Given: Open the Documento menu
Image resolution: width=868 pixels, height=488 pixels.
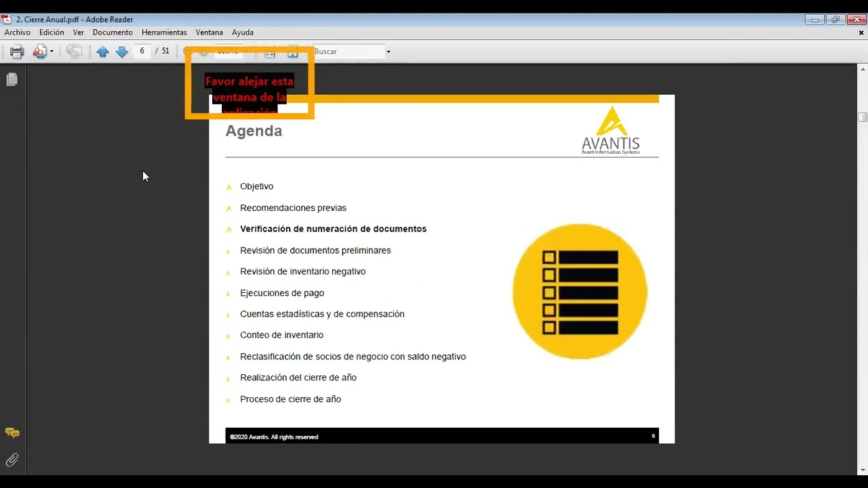Looking at the screenshot, I should (x=113, y=32).
